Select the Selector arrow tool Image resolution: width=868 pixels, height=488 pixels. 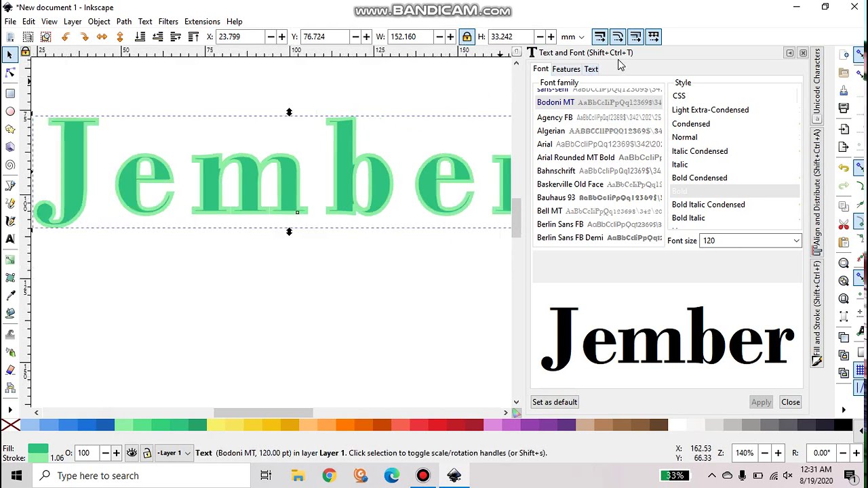coord(10,55)
